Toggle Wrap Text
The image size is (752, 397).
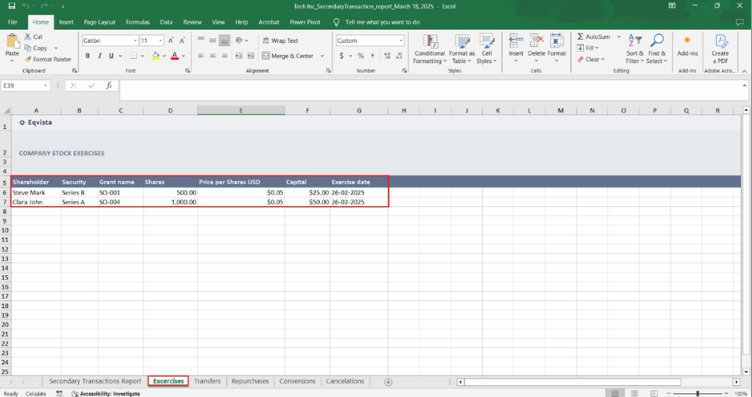coord(280,41)
